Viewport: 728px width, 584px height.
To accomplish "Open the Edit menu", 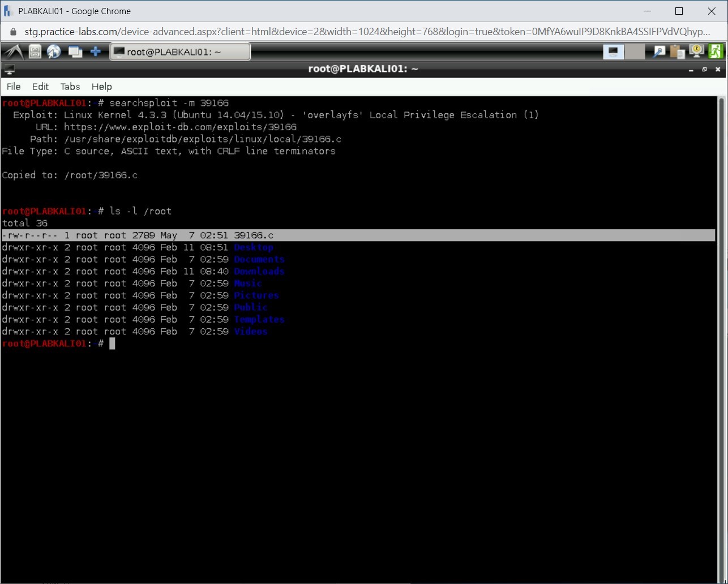I will pos(40,87).
